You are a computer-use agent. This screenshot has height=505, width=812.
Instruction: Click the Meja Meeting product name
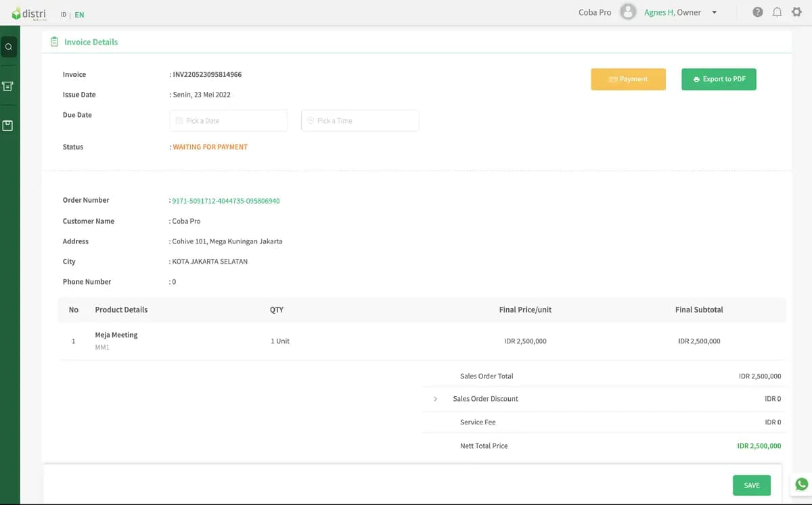coord(116,335)
